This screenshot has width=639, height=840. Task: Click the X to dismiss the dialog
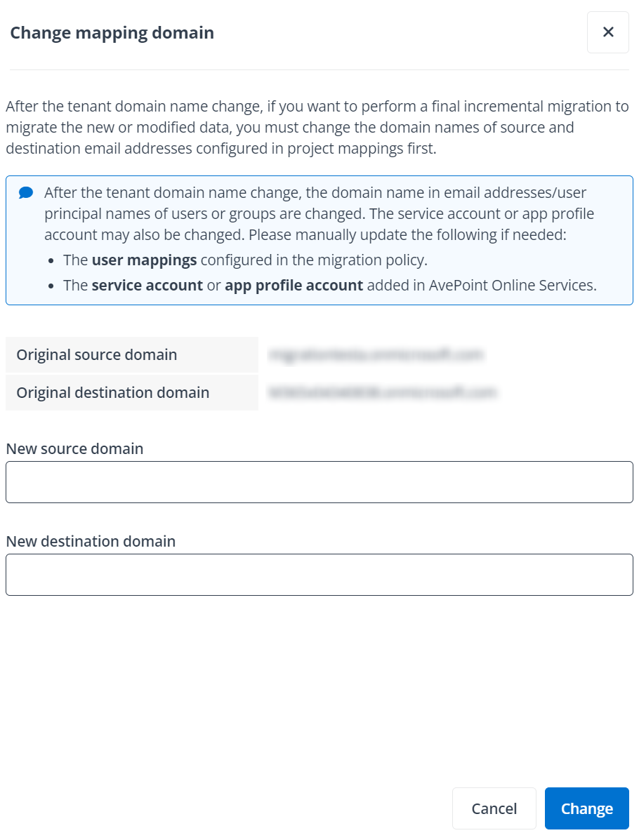[607, 32]
